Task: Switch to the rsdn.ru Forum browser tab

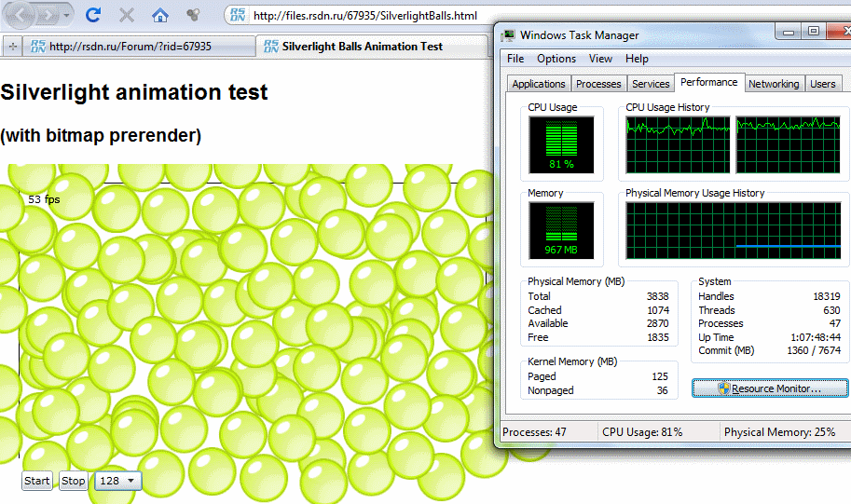Action: click(x=130, y=46)
